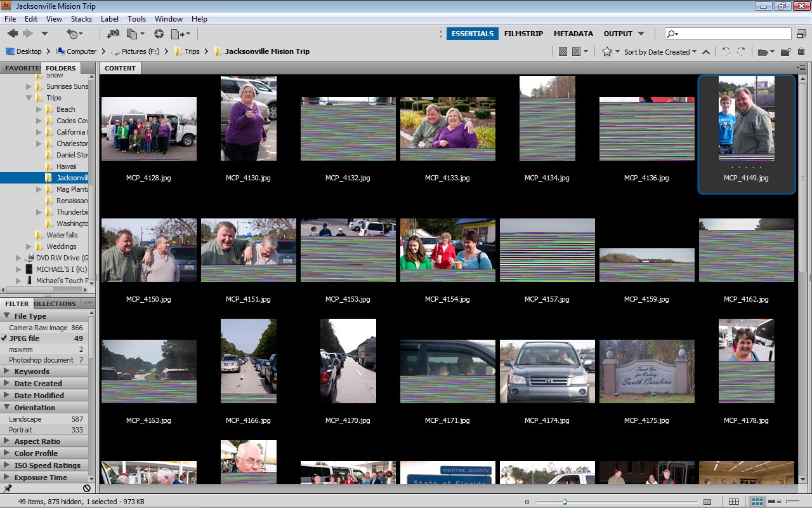Toggle the mswmm file type filter
The height and width of the screenshot is (508, 812).
coord(43,349)
